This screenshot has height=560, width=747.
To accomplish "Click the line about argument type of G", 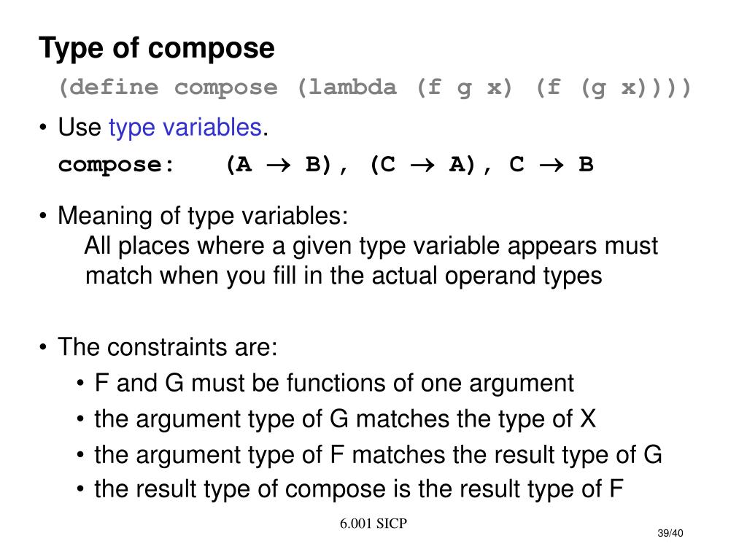I will pyautogui.click(x=345, y=419).
